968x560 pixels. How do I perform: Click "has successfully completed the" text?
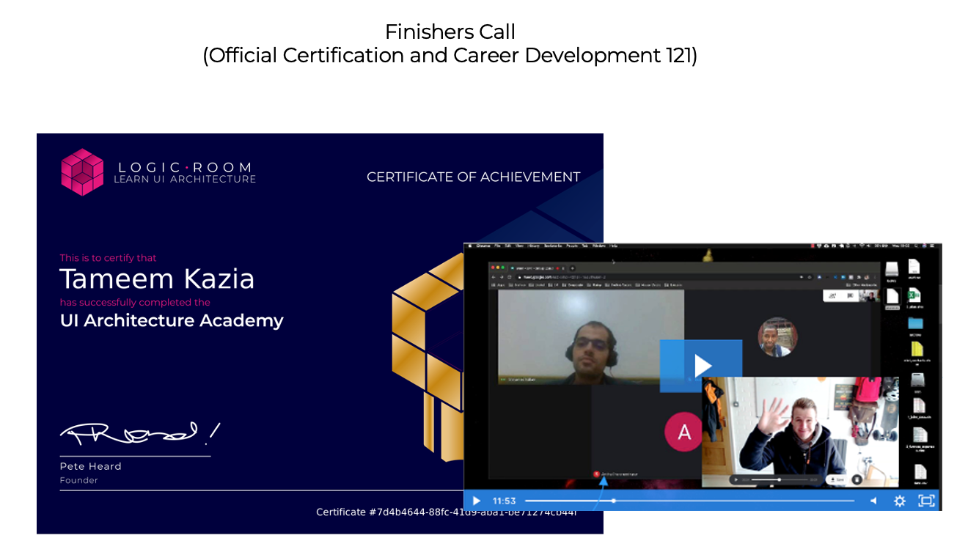coord(135,302)
